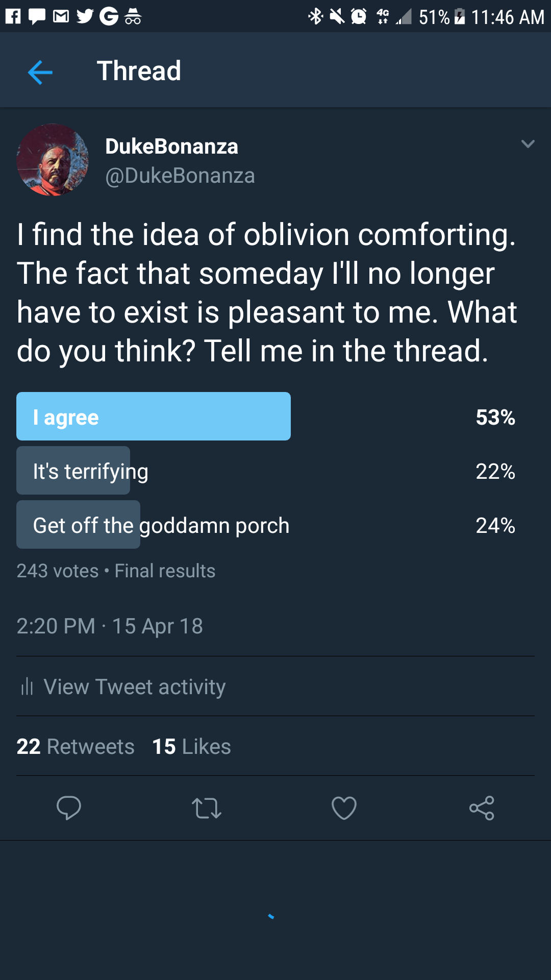Screen dimensions: 551x980
Task: Tap the Gmail envelope status bar icon
Action: pos(61,16)
